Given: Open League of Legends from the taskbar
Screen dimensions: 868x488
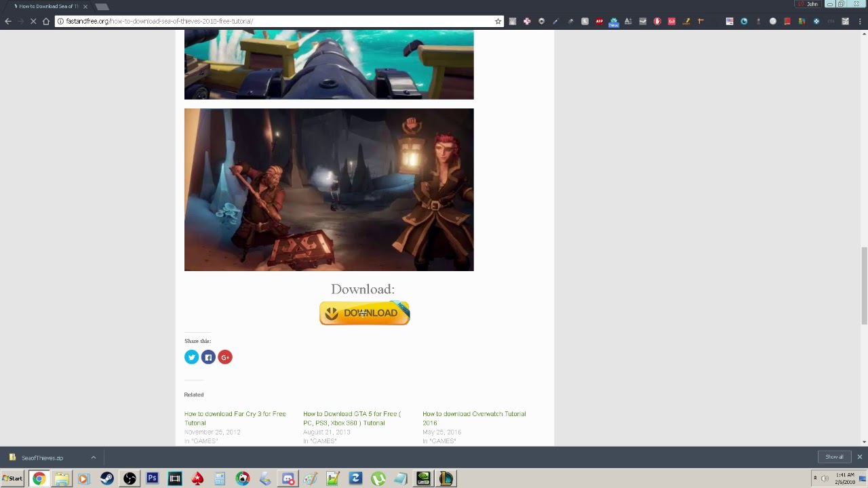Looking at the screenshot, I should point(446,479).
